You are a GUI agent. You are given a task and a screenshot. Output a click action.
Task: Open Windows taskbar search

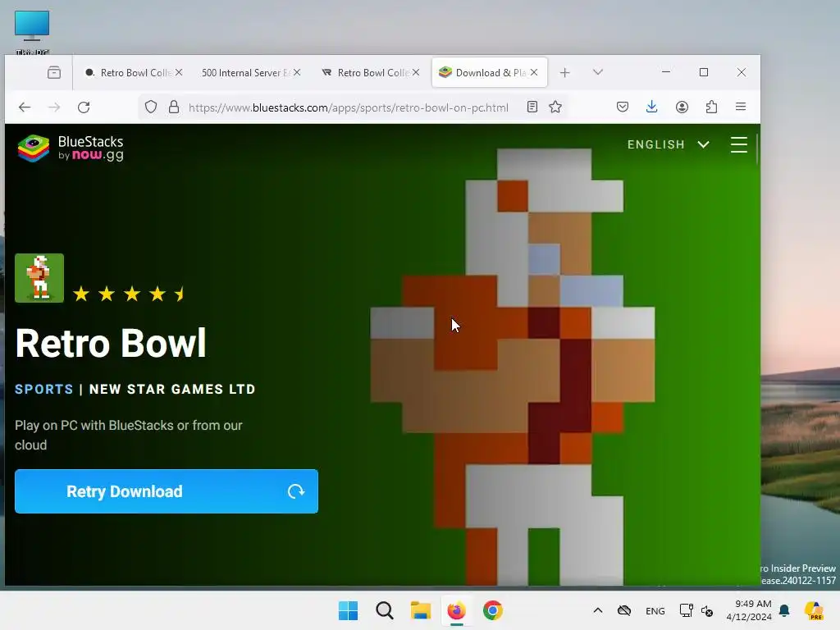point(385,610)
